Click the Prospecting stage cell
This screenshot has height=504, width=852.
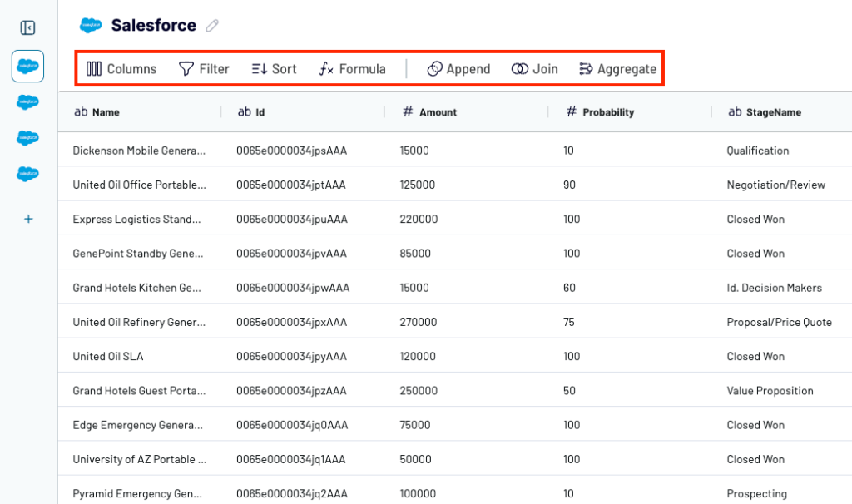tap(757, 493)
